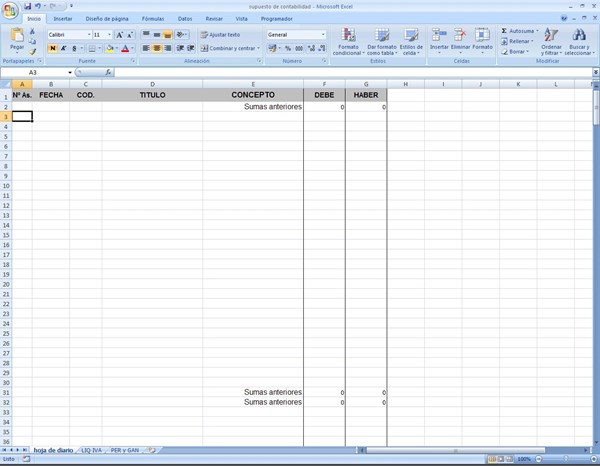Image resolution: width=600 pixels, height=466 pixels.
Task: Toggle middle vertical alignment
Action: pyautogui.click(x=157, y=35)
